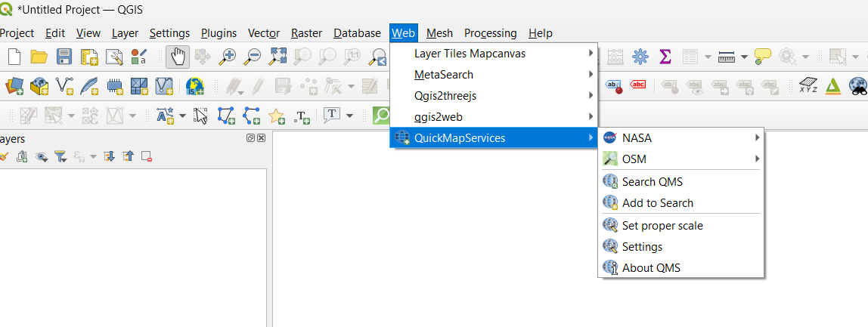This screenshot has height=327, width=868.
Task: Expand the NASA submenu
Action: [681, 137]
